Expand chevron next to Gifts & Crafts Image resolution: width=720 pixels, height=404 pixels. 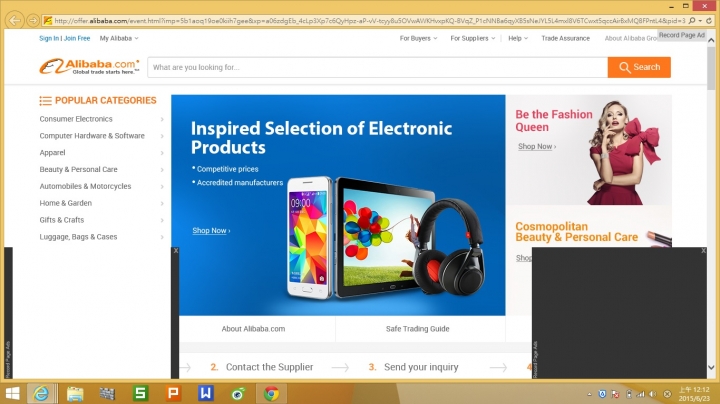pos(162,220)
